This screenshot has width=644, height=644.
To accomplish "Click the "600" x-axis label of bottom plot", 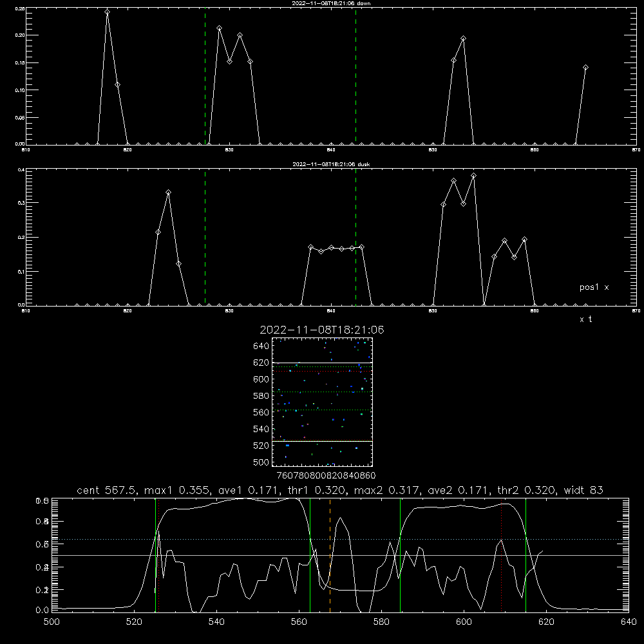I will pos(464,622).
